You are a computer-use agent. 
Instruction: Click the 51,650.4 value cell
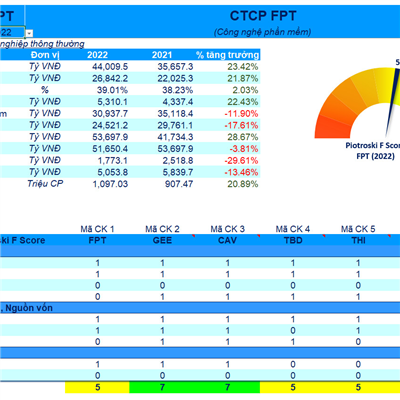(x=110, y=149)
